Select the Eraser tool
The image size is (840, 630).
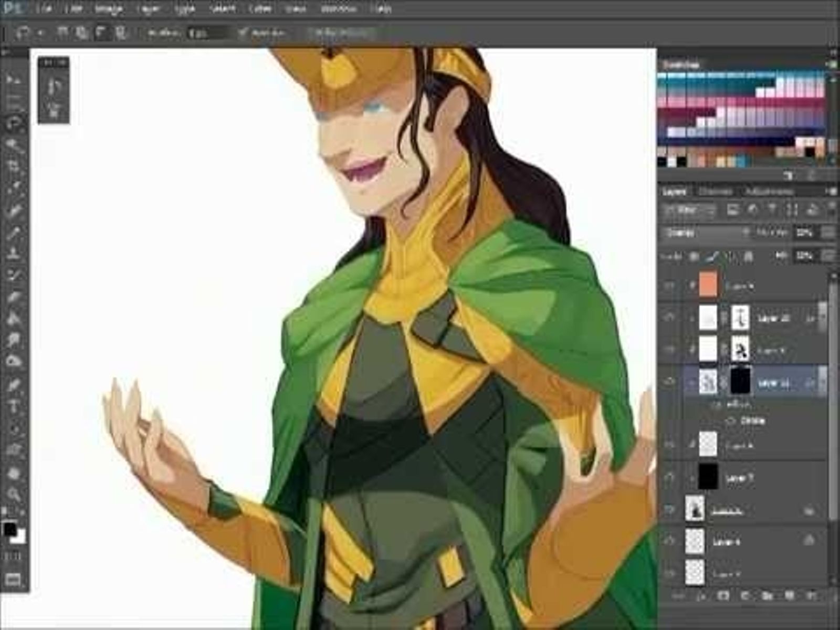click(x=13, y=297)
